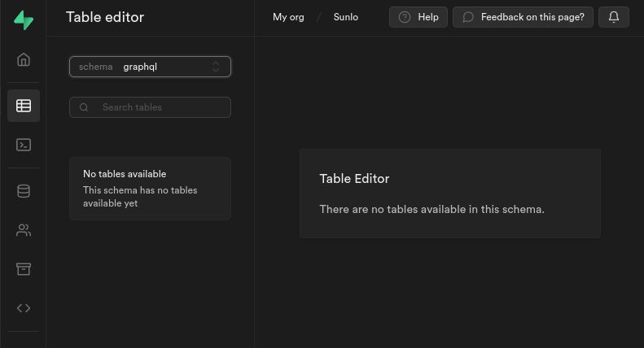Screen dimensions: 644x348
Task: Open the Edge Functions code icon
Action: pyautogui.click(x=24, y=308)
